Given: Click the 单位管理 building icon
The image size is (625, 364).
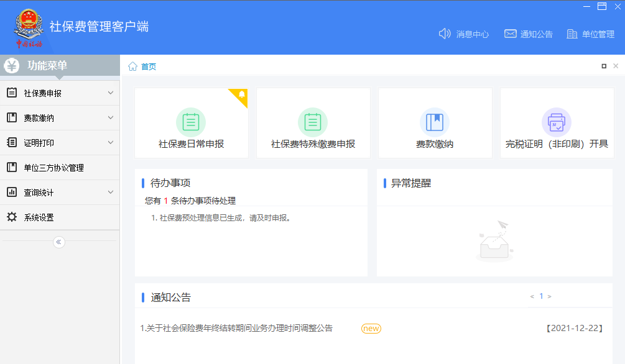Looking at the screenshot, I should tap(572, 34).
